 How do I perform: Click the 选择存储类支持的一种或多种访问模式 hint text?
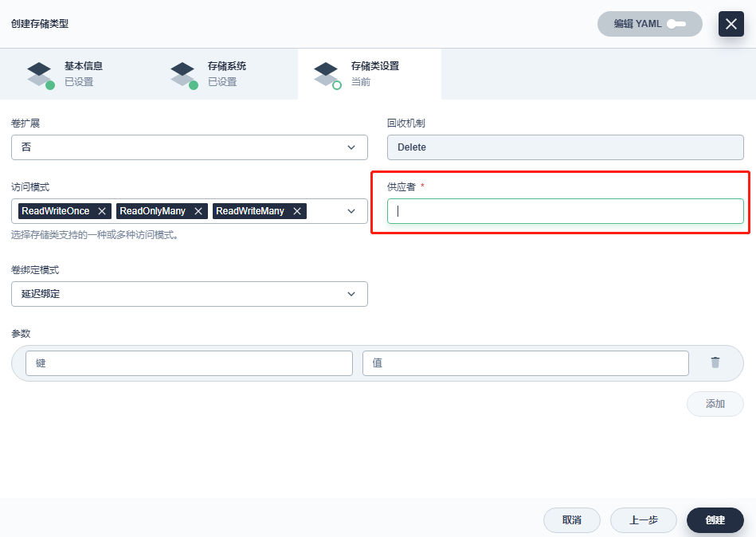point(95,235)
